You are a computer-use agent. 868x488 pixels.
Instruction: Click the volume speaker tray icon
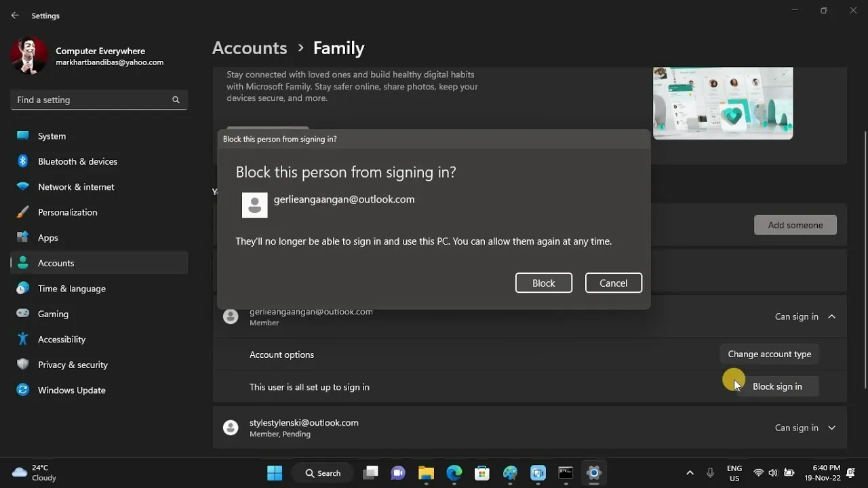pos(773,473)
